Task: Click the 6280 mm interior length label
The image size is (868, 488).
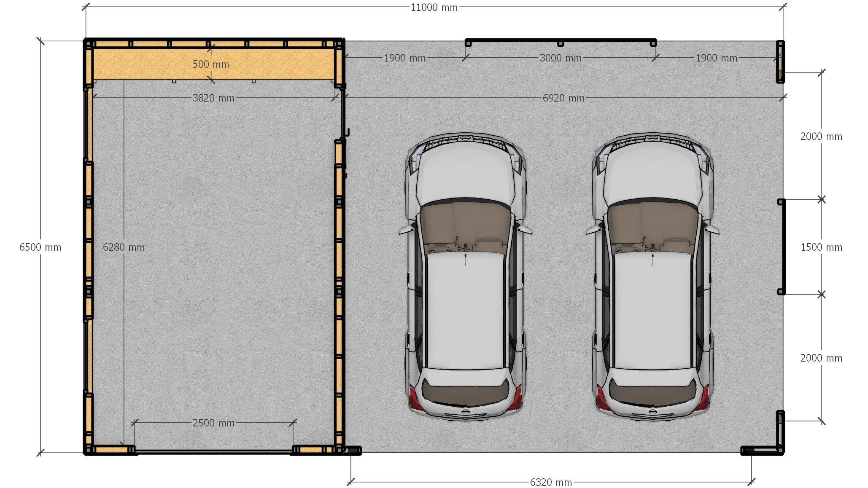Action: (124, 247)
